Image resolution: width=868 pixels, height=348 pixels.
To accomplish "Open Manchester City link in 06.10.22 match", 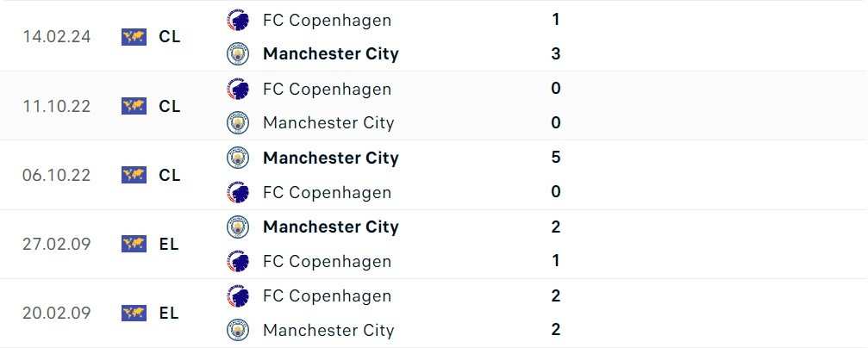I will pos(330,158).
